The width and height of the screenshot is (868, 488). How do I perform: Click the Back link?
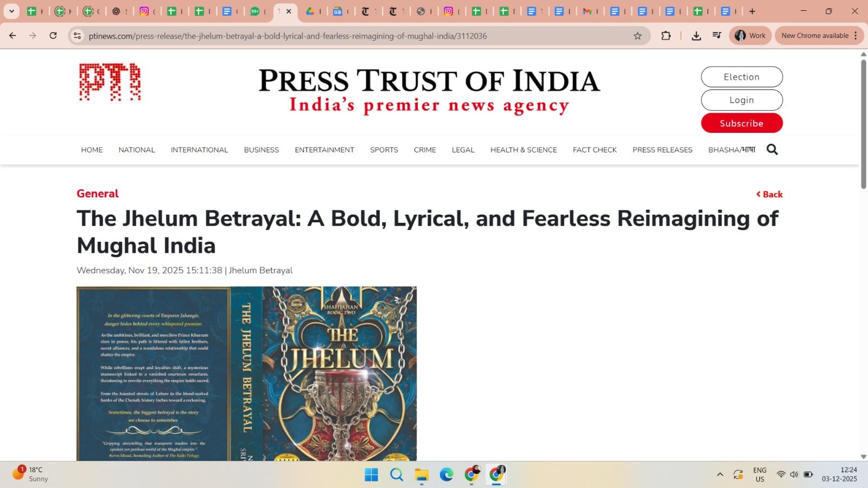pyautogui.click(x=769, y=194)
